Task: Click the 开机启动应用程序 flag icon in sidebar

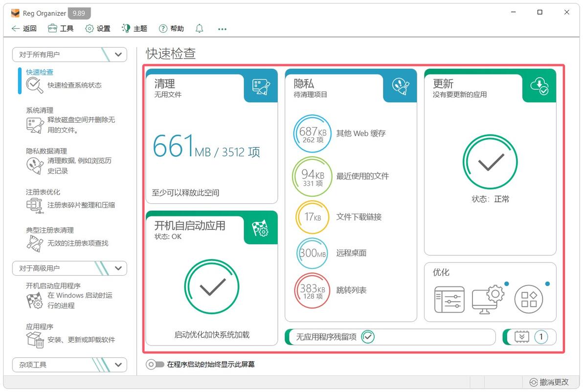Action: click(35, 301)
